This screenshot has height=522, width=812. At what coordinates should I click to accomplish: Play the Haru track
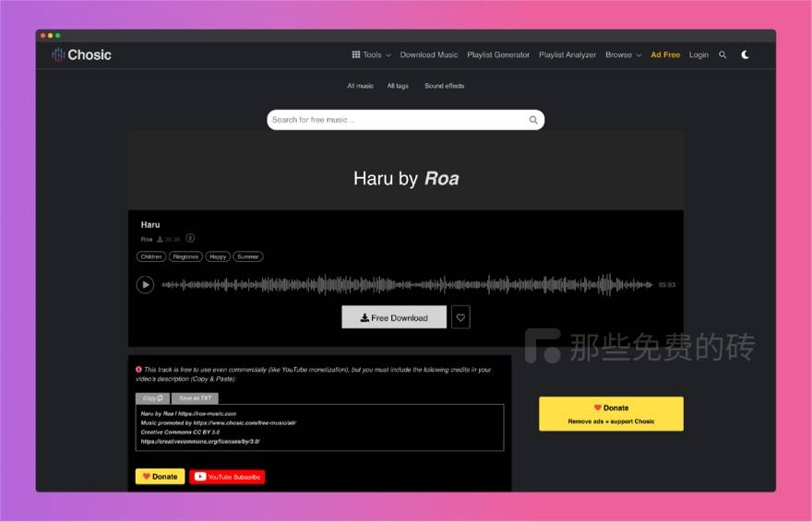145,285
